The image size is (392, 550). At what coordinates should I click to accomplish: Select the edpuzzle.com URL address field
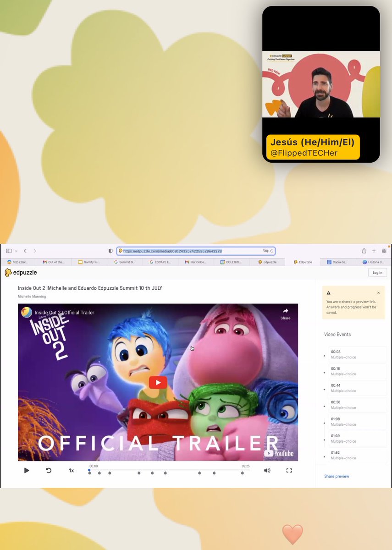pos(196,251)
